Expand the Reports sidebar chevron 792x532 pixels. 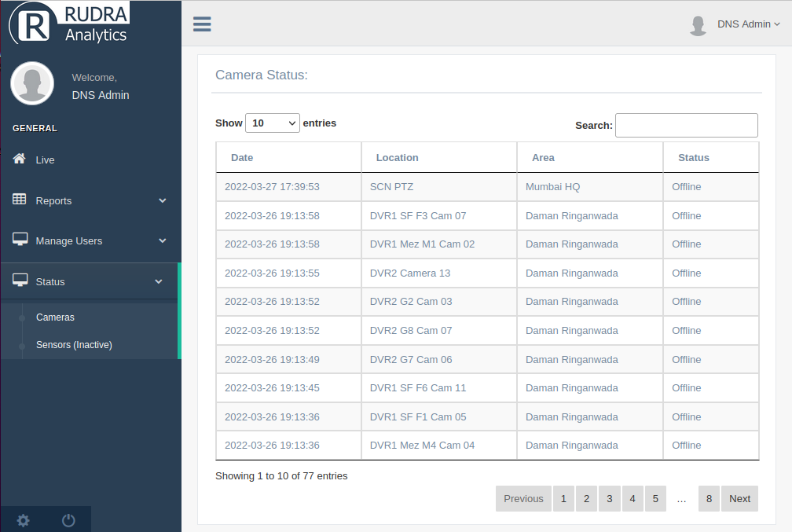pos(163,200)
